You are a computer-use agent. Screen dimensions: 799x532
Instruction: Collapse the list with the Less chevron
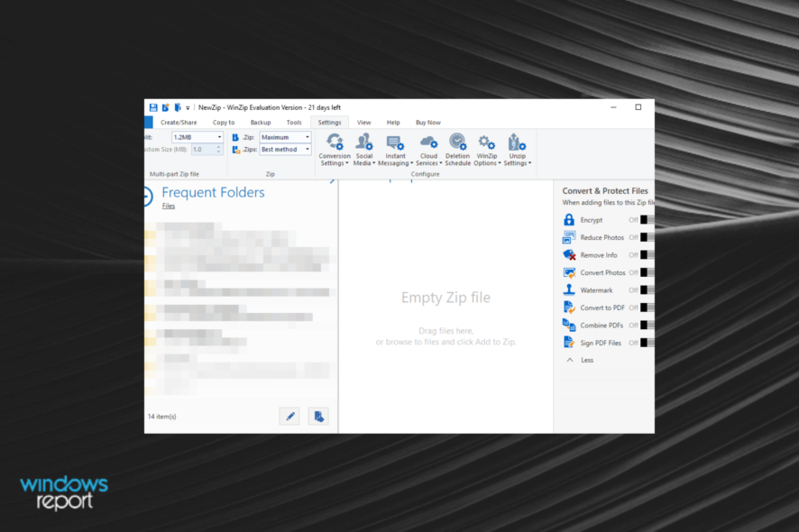(x=570, y=360)
